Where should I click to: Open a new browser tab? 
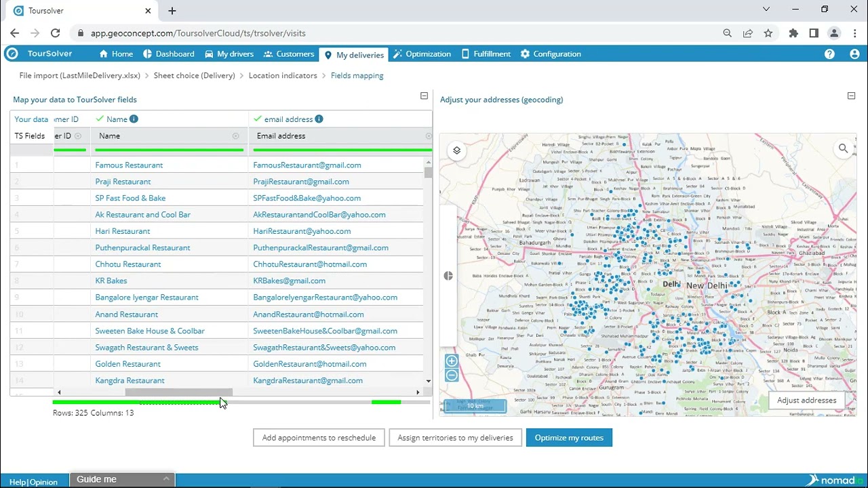[172, 11]
